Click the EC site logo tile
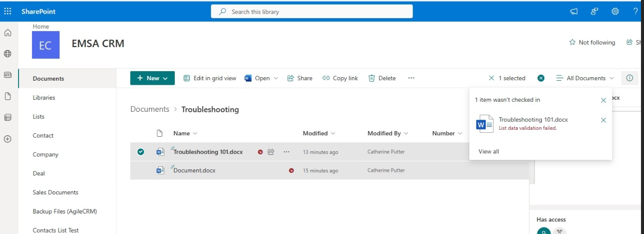The image size is (644, 234). tap(45, 45)
